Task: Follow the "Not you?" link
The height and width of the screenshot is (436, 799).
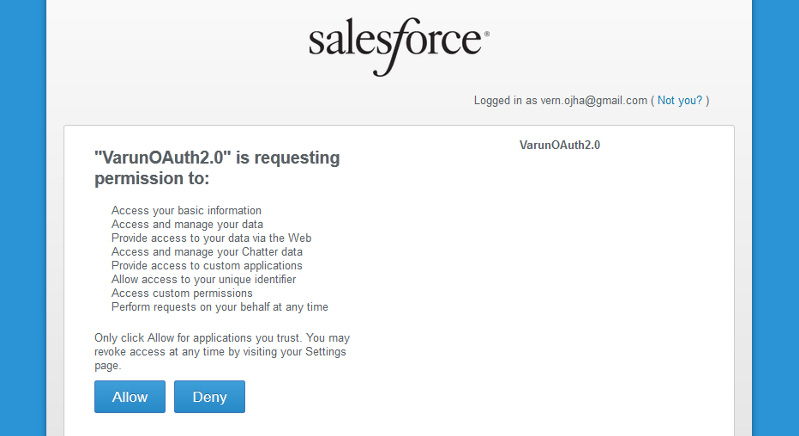Action: [x=680, y=100]
